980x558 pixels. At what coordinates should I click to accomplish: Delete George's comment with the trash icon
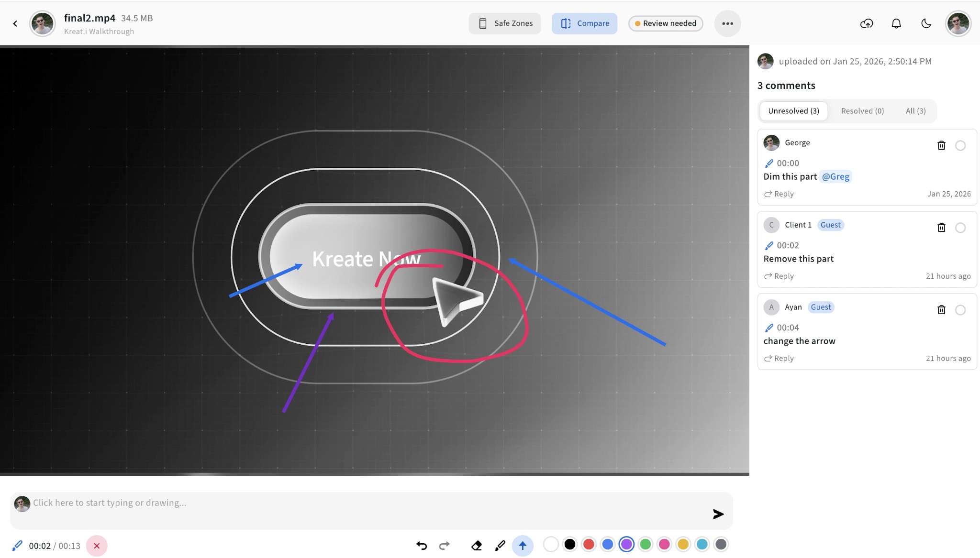tap(941, 145)
